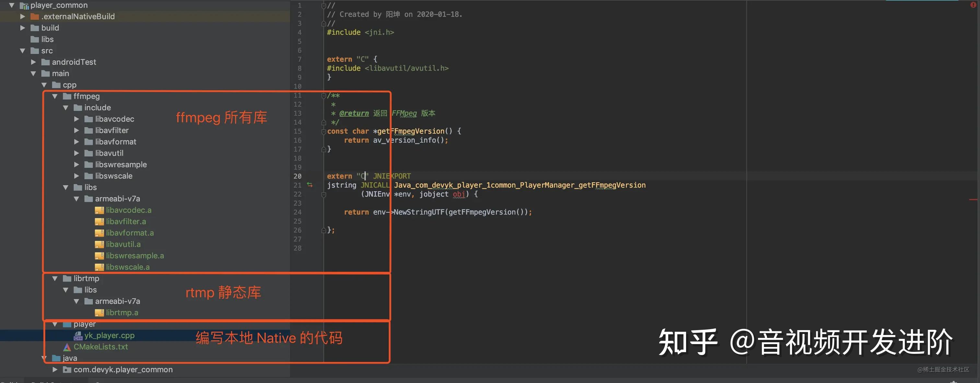Click line number 20 in the gutter
The height and width of the screenshot is (383, 980).
tap(297, 176)
